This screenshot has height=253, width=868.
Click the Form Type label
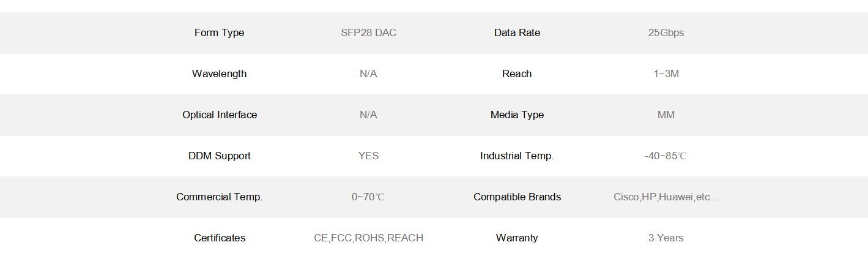[219, 33]
